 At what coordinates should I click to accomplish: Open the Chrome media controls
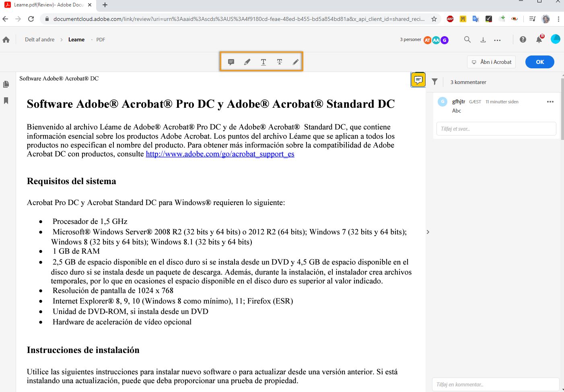click(532, 19)
